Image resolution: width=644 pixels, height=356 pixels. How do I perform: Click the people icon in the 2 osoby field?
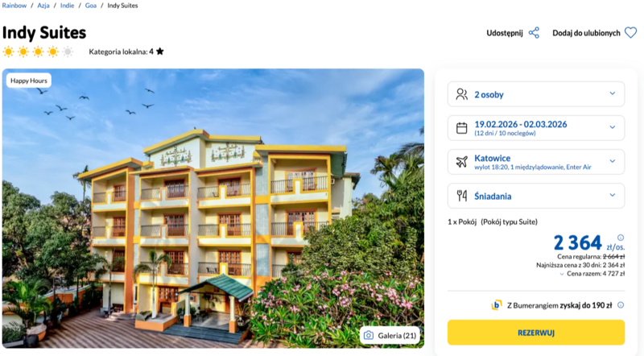coord(461,94)
